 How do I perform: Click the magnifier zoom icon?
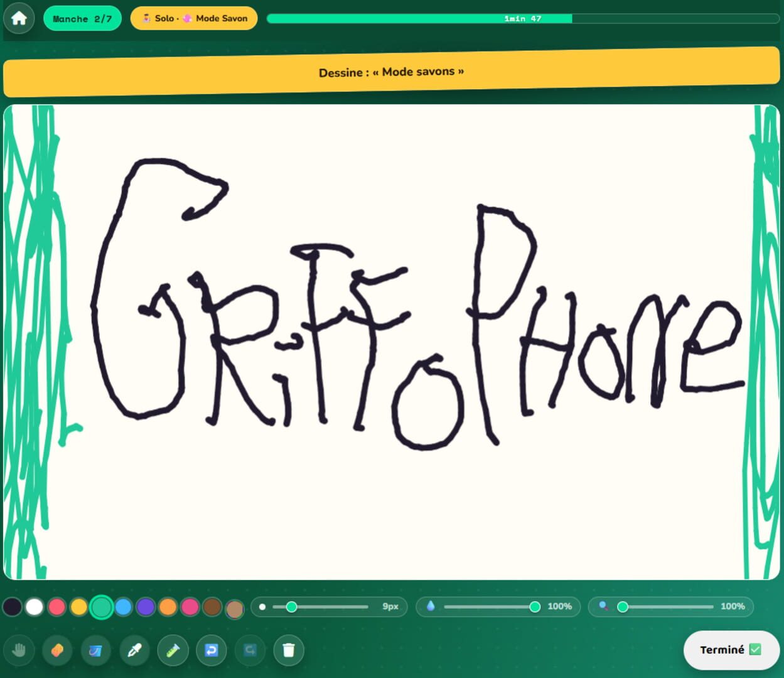pos(603,606)
